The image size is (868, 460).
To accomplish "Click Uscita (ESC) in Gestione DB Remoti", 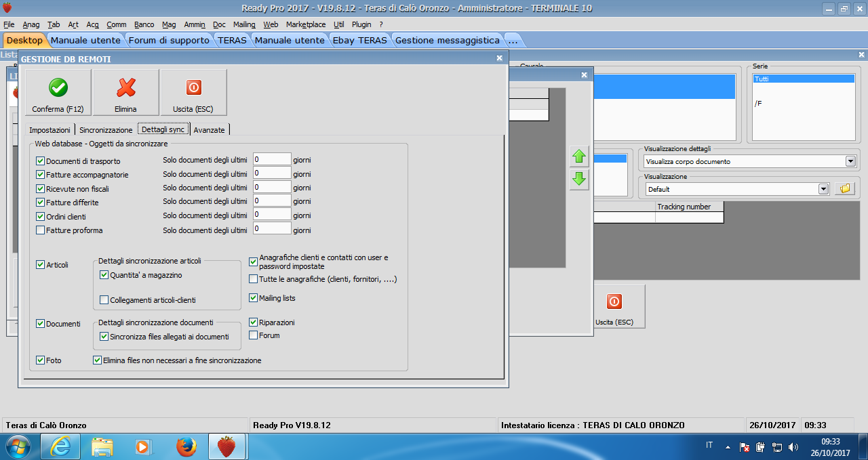I will pyautogui.click(x=193, y=92).
